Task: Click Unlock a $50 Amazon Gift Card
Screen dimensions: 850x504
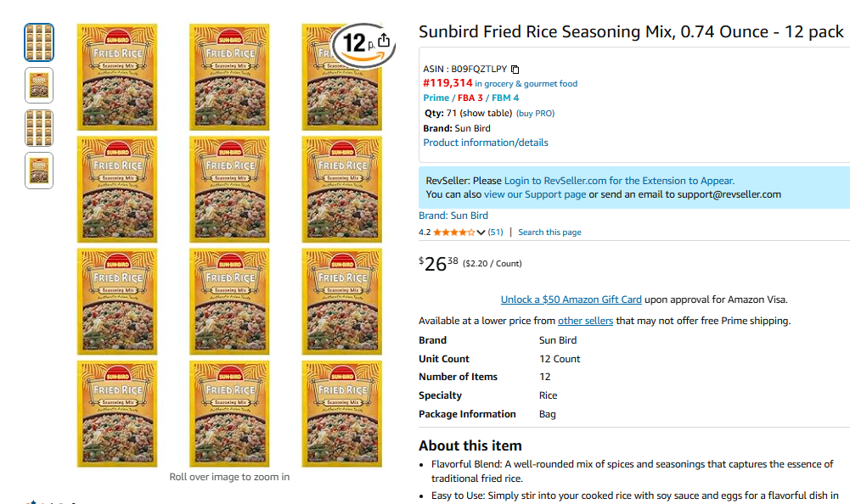Action: point(571,300)
